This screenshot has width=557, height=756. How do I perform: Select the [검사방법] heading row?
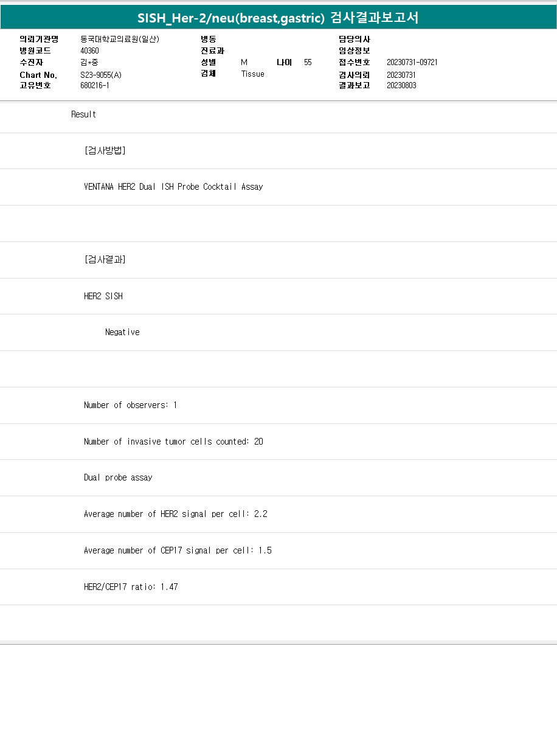coord(105,151)
